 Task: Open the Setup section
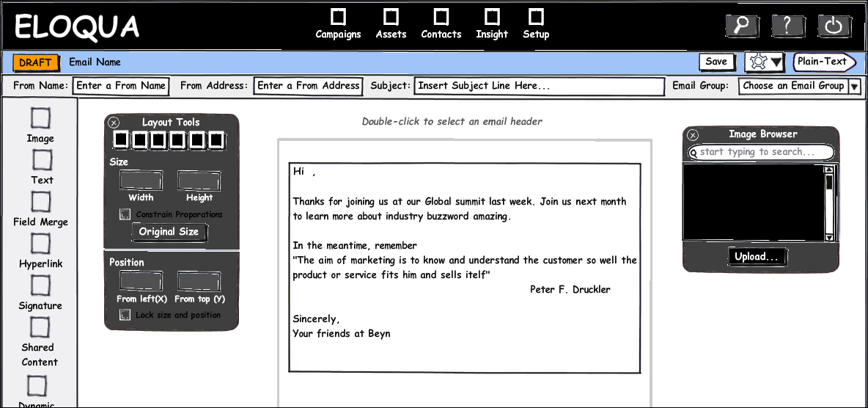[536, 24]
